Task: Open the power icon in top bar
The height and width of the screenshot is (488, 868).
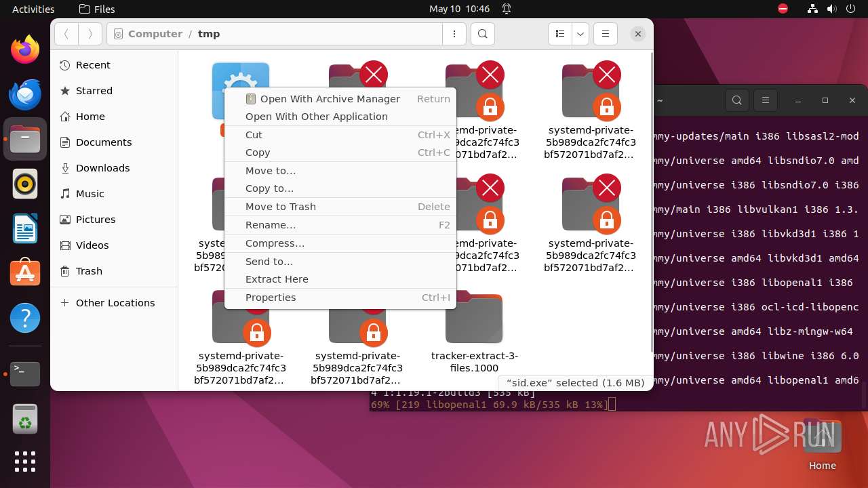Action: coord(850,9)
